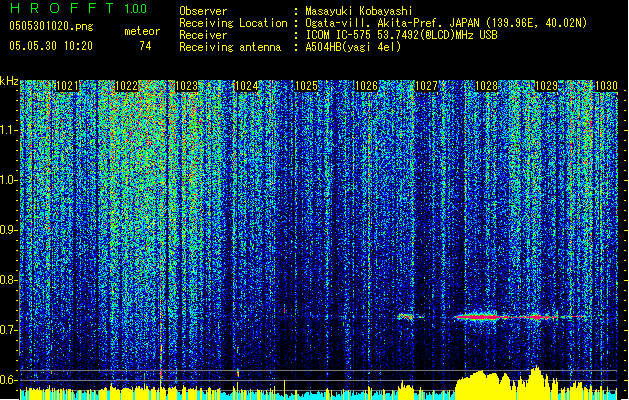629x400 pixels.
Task: Click the 'Receiving antenna' field label
Action: [230, 47]
